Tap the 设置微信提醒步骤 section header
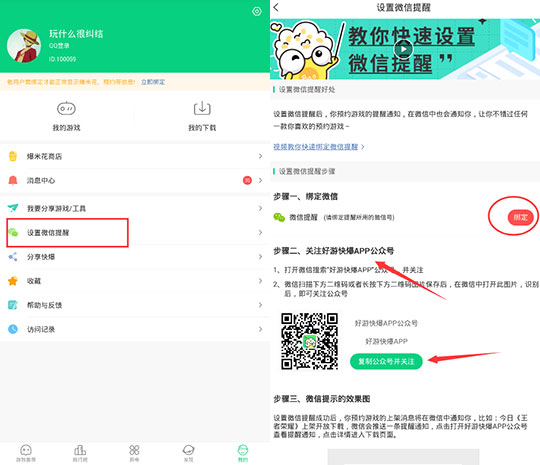 click(307, 171)
